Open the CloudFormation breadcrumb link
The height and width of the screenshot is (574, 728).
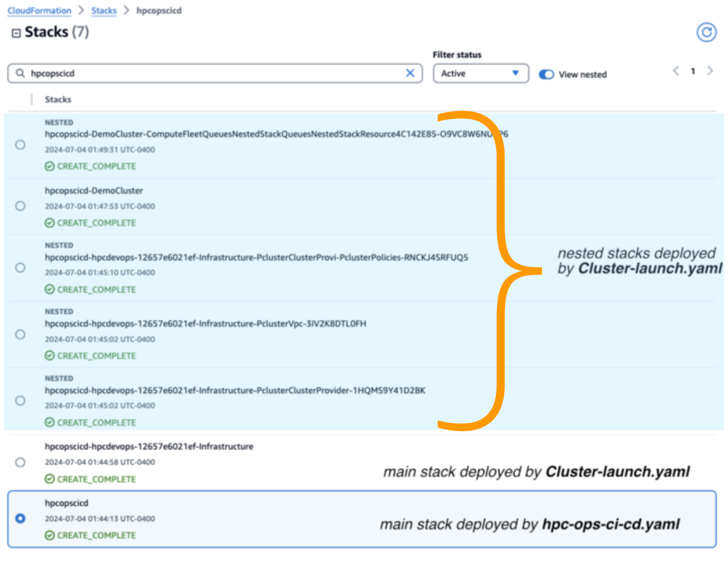pos(39,10)
